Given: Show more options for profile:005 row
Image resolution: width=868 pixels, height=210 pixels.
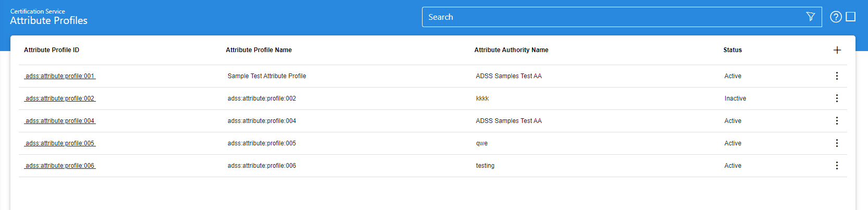Looking at the screenshot, I should tap(837, 143).
